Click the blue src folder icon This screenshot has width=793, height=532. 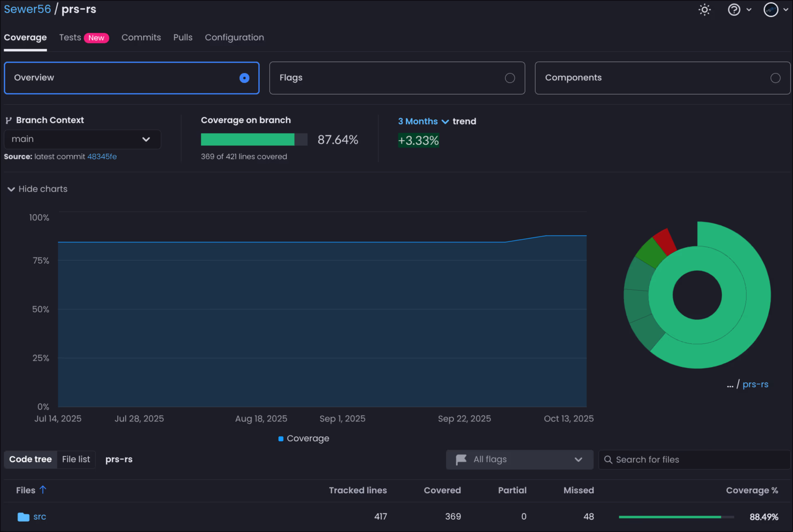[x=23, y=516]
